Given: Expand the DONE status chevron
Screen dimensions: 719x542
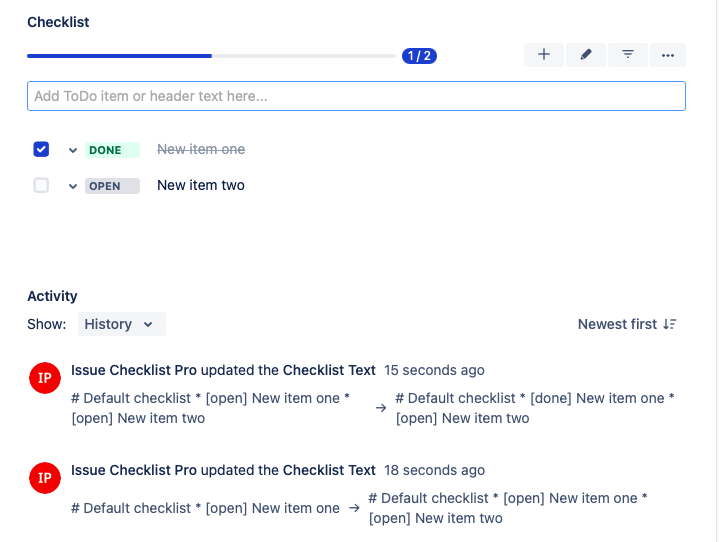Looking at the screenshot, I should point(73,150).
